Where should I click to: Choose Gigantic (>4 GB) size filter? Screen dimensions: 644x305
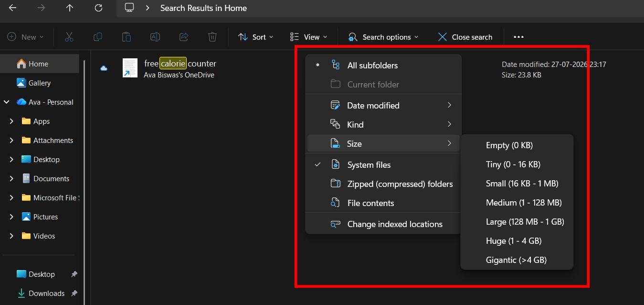tap(517, 260)
